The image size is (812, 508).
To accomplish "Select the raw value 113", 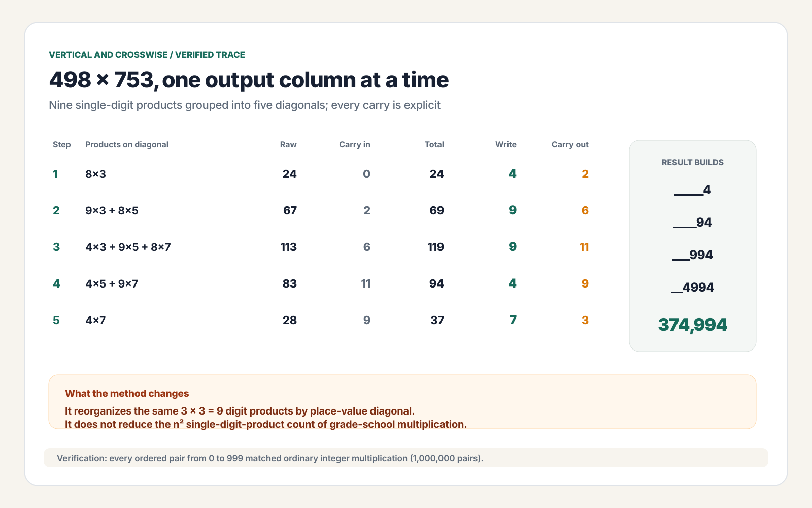I will pyautogui.click(x=289, y=247).
